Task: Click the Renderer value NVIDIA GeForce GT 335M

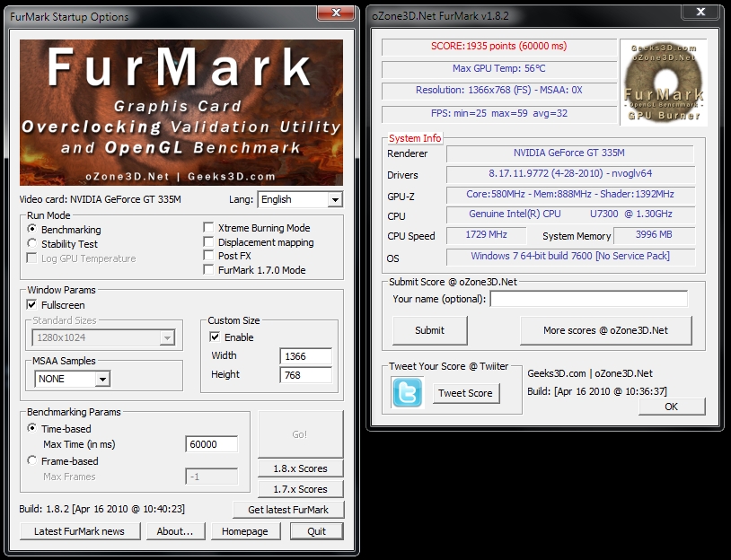Action: [569, 153]
